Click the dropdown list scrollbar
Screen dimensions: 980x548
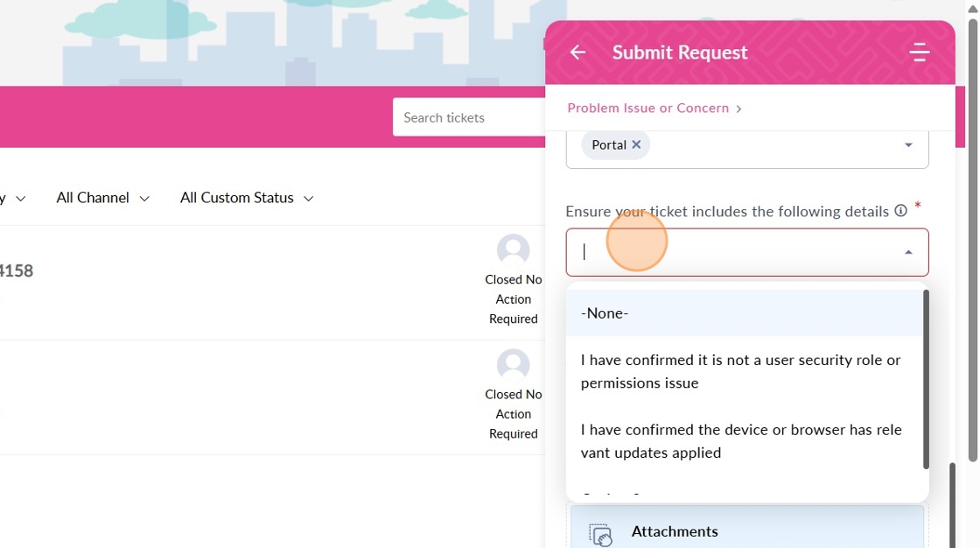click(926, 380)
